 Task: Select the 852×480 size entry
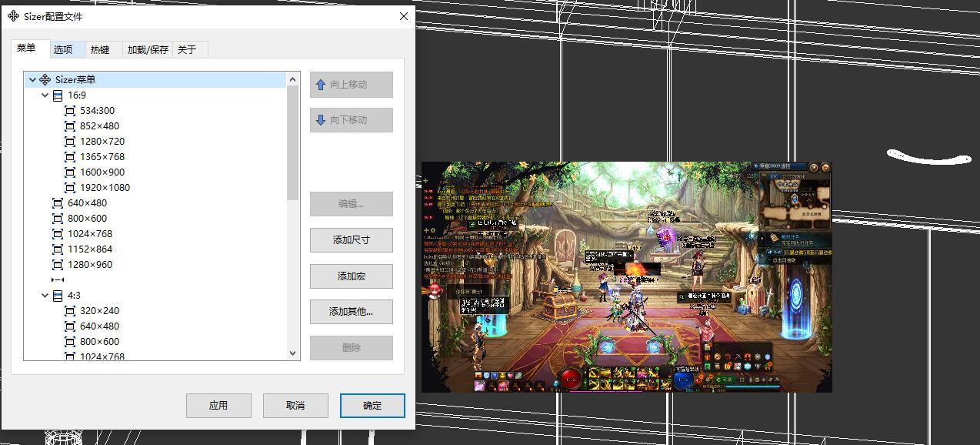pos(99,126)
